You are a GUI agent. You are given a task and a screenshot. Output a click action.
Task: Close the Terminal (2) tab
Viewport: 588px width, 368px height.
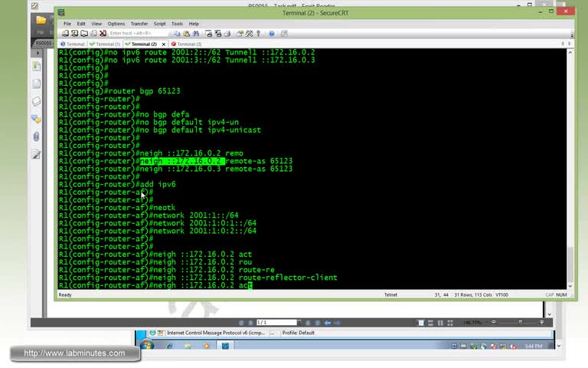point(164,44)
